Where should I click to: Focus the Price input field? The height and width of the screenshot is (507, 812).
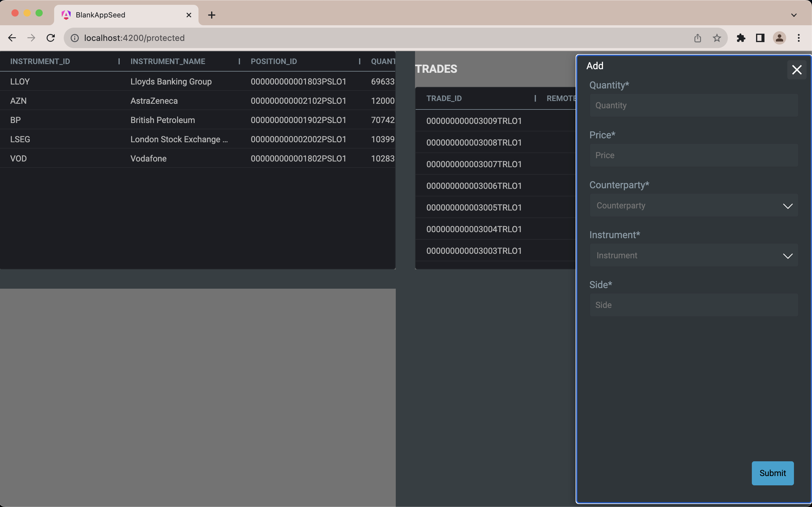(x=694, y=155)
